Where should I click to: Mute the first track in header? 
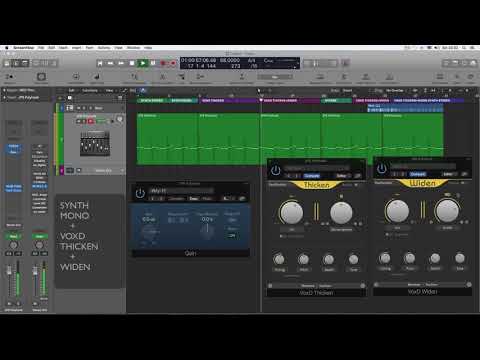[79, 108]
